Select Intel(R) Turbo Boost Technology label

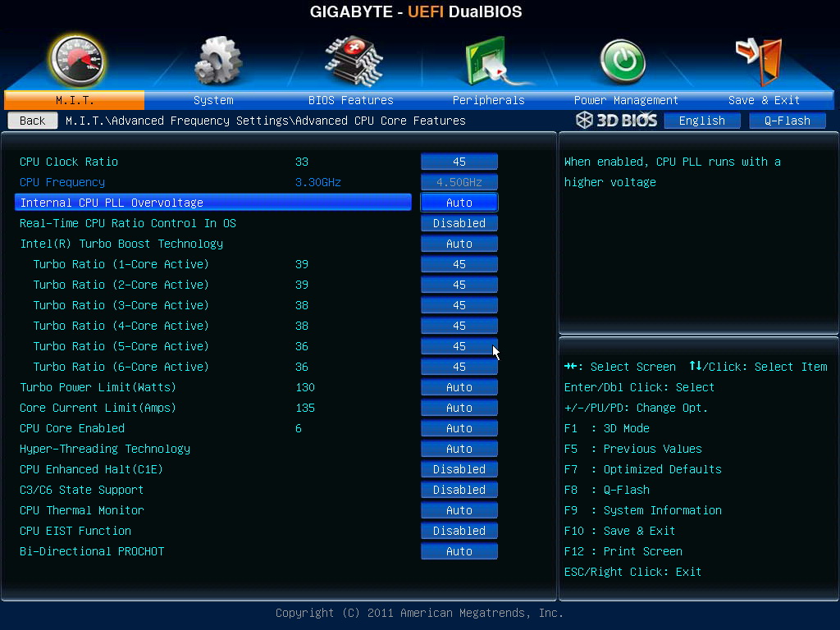121,244
